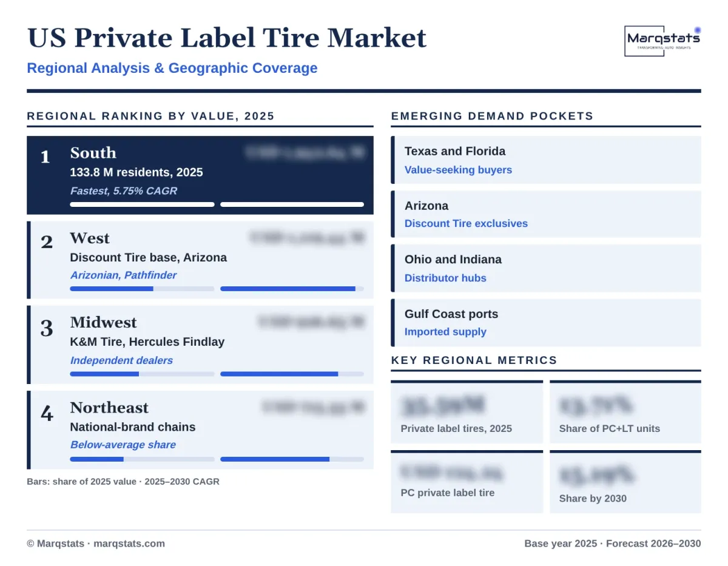Click the West region name

point(90,238)
